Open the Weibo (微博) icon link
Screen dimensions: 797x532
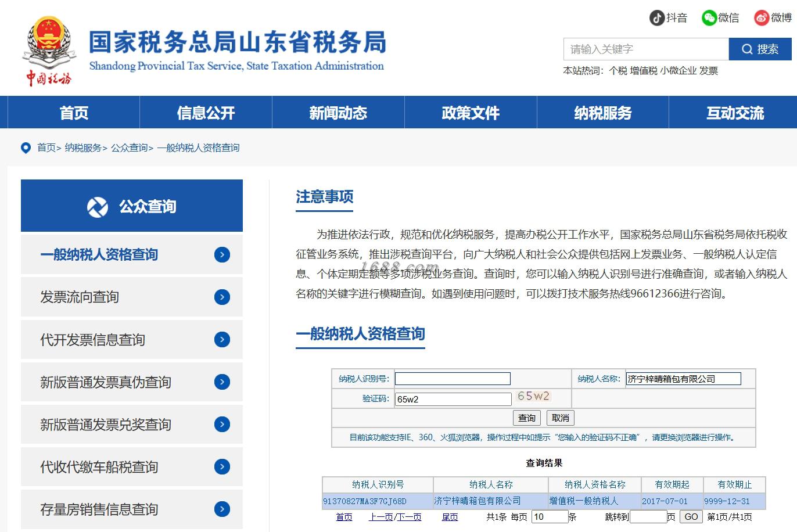click(762, 18)
